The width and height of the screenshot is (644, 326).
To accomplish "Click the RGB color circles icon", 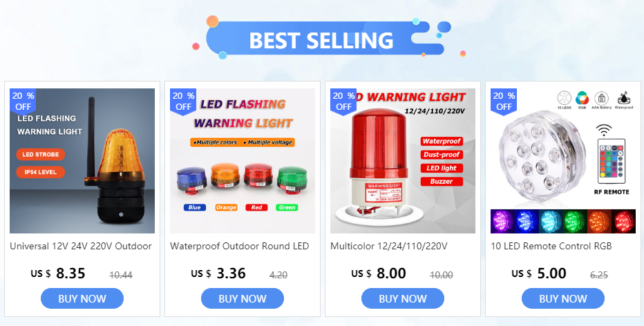I will (x=582, y=99).
